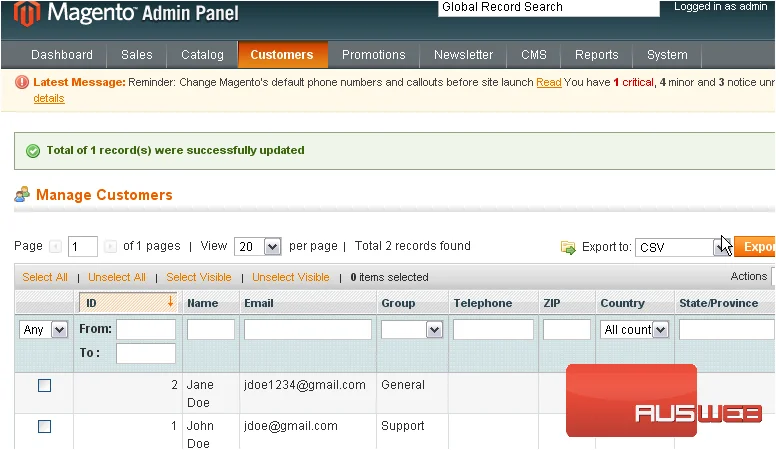Click the export file icon
Image resolution: width=776 pixels, height=450 pixels.
coord(568,247)
